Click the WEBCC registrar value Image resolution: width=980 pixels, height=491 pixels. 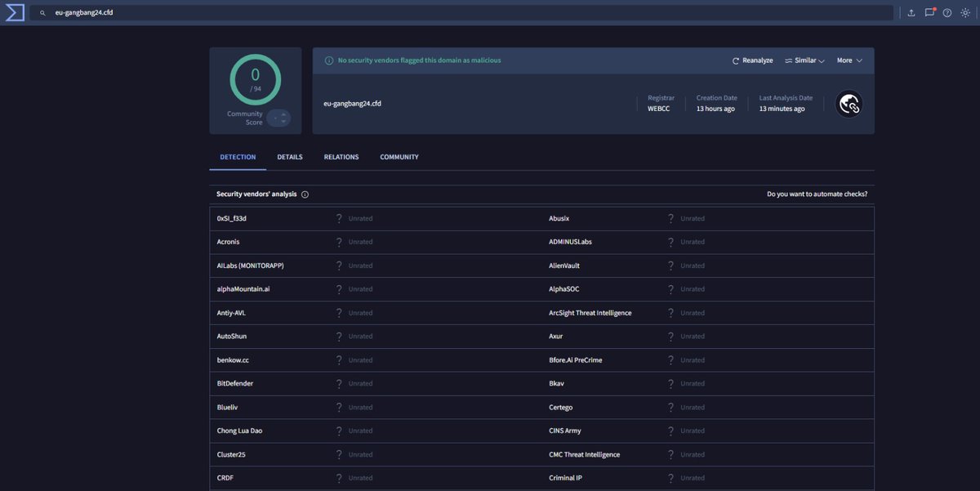tap(659, 109)
